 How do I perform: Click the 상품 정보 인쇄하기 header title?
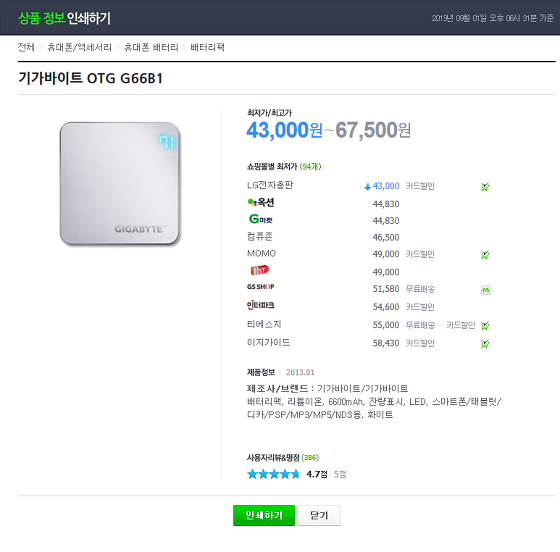tap(64, 18)
